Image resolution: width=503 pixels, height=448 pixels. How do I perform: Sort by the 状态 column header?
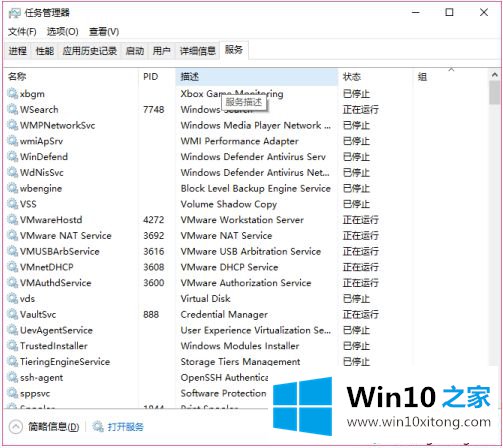pos(376,77)
